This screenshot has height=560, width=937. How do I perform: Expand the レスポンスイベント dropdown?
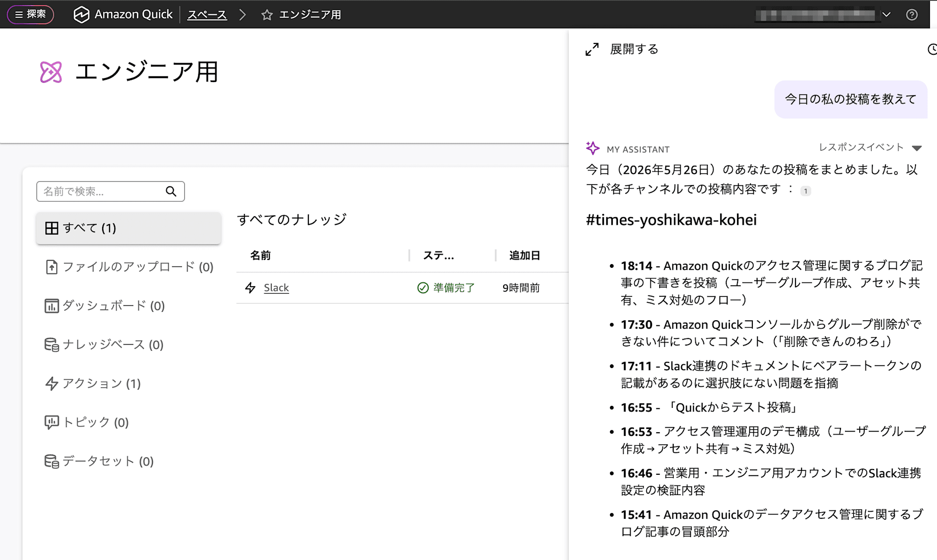[x=870, y=147]
